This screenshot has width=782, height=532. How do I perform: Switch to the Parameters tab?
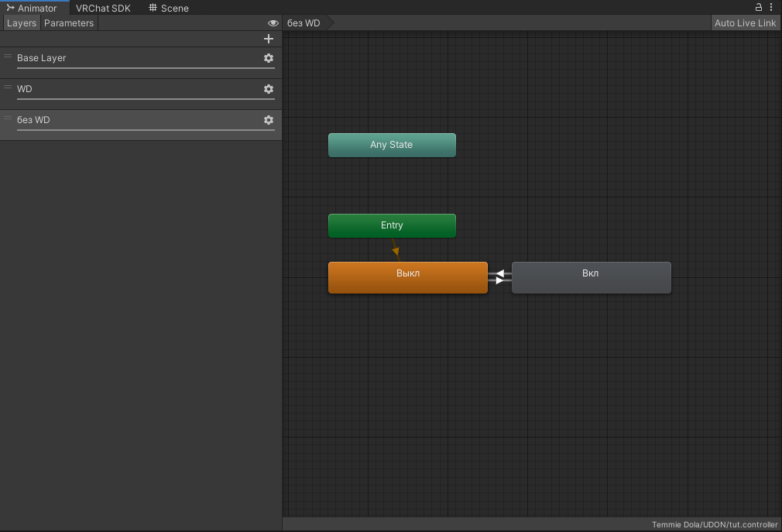69,23
